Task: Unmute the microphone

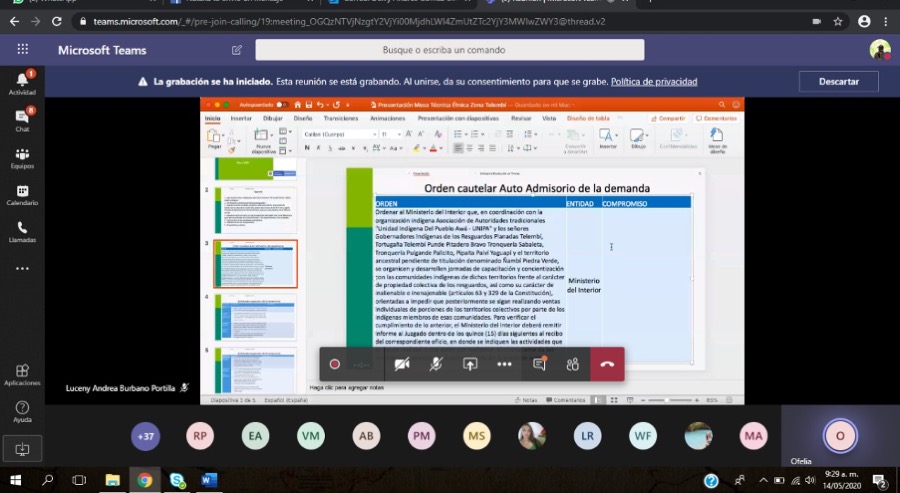Action: (436, 364)
